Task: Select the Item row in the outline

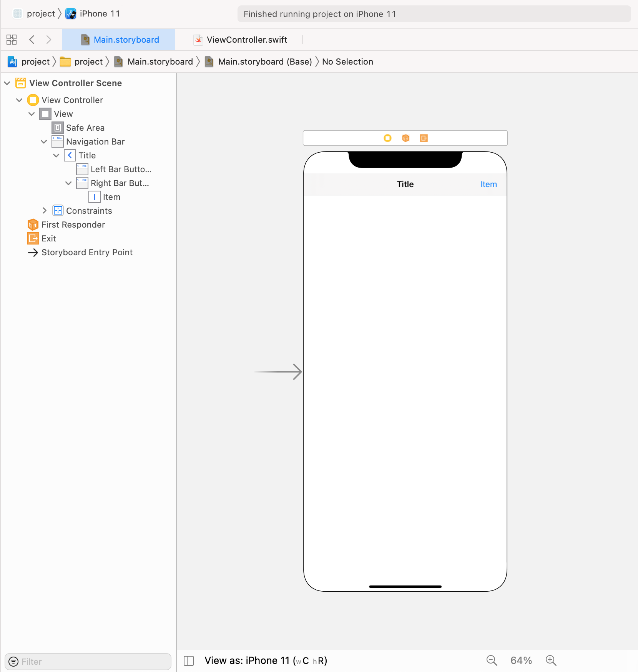Action: (x=88, y=197)
